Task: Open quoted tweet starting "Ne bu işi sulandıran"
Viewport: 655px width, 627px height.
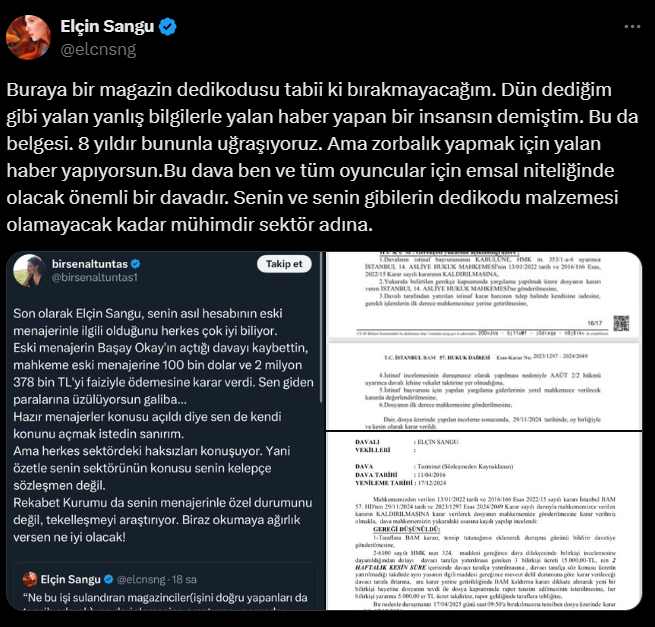Action: click(165, 587)
